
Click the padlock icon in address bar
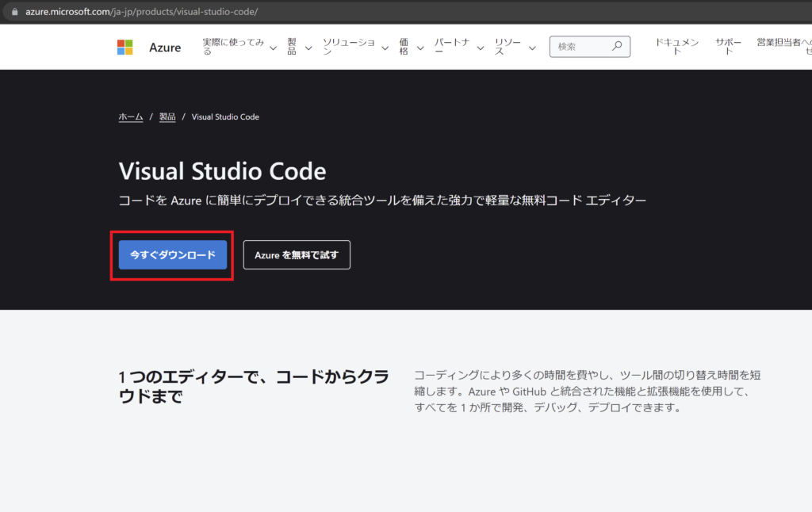tap(15, 11)
